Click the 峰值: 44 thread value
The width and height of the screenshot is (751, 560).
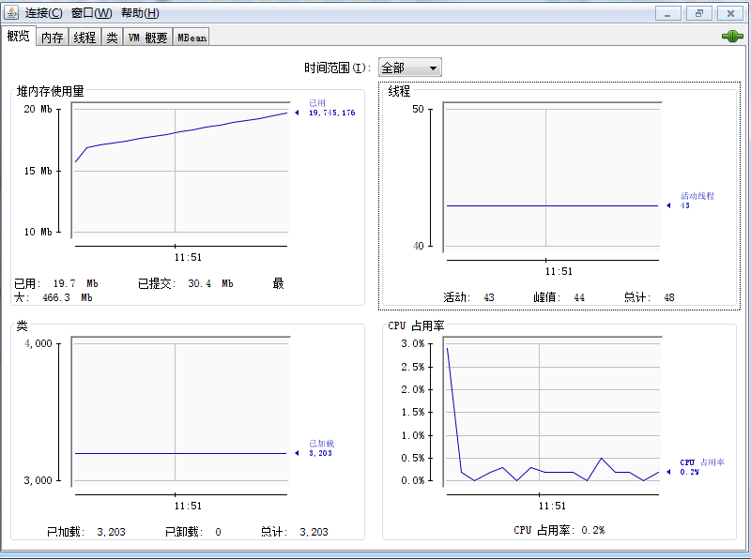(x=559, y=297)
